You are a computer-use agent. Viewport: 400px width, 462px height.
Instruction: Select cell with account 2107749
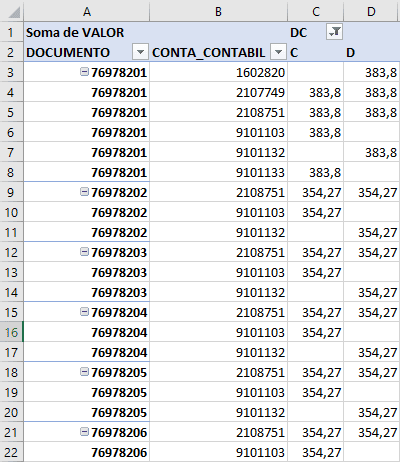click(x=218, y=92)
